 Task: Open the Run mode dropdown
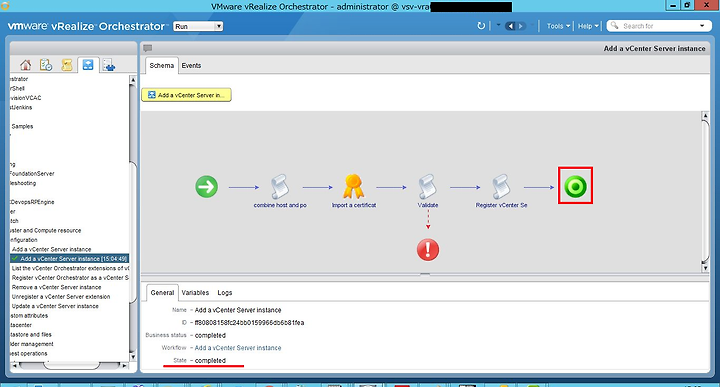[198, 26]
